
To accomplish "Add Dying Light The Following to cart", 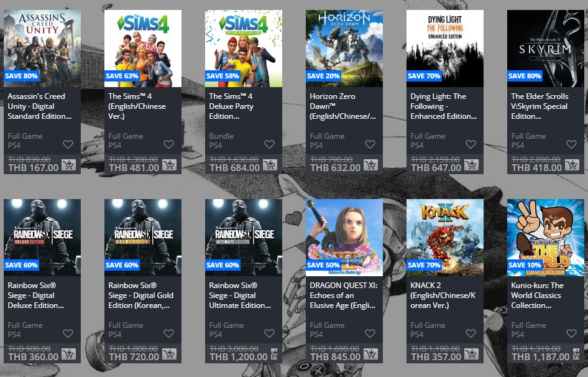I will (x=471, y=165).
